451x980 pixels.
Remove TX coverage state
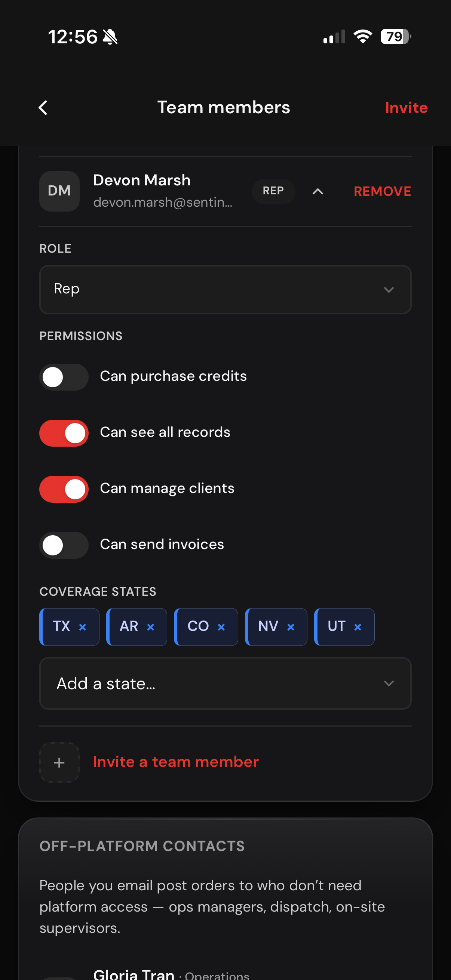[x=82, y=627]
